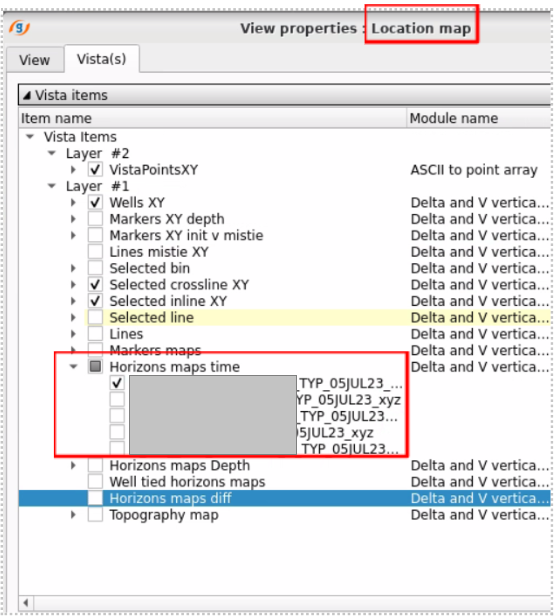Select the Horizons maps diff row
Screen dimensions: 560x616
click(x=285, y=498)
